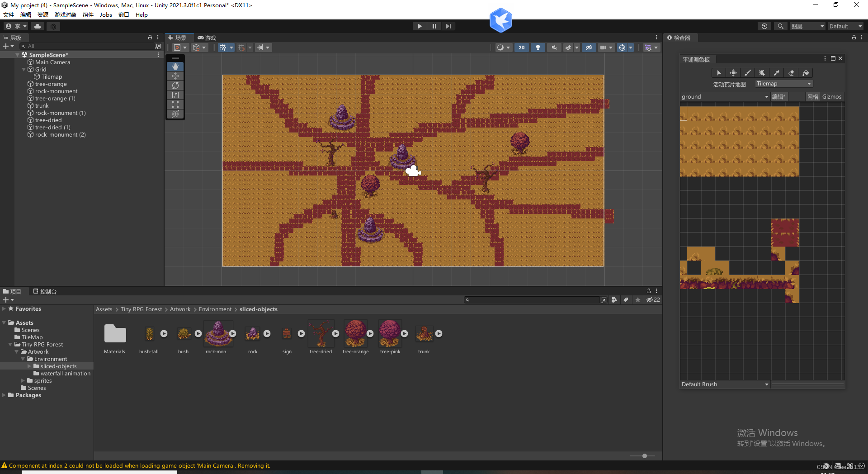This screenshot has height=474, width=868.
Task: Filter Project by favorites star
Action: click(x=637, y=300)
